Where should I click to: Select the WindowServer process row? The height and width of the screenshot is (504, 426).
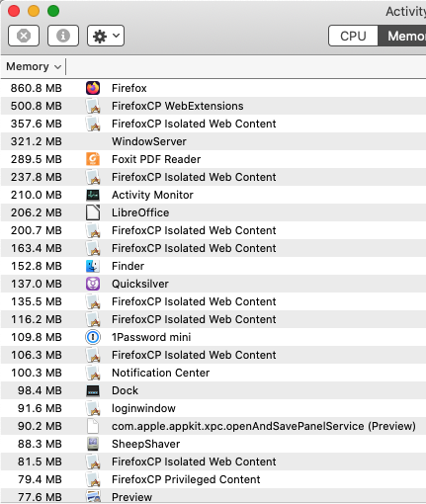213,141
